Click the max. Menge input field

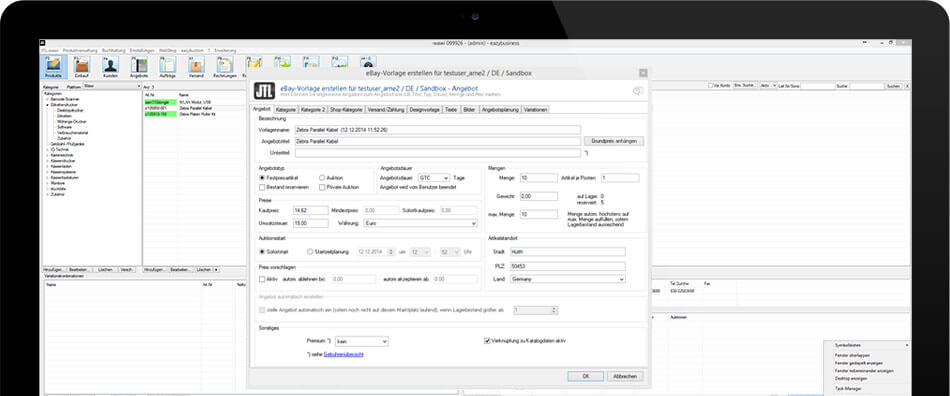coord(538,214)
